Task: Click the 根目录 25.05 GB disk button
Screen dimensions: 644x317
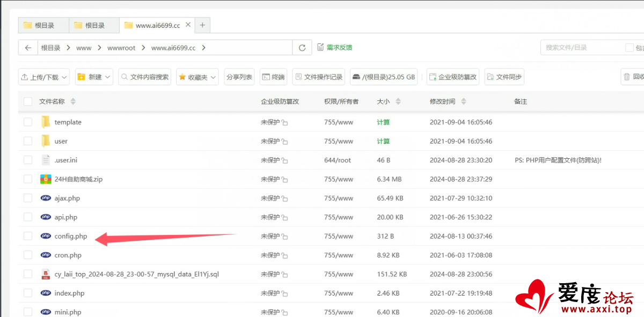Action: [x=384, y=77]
